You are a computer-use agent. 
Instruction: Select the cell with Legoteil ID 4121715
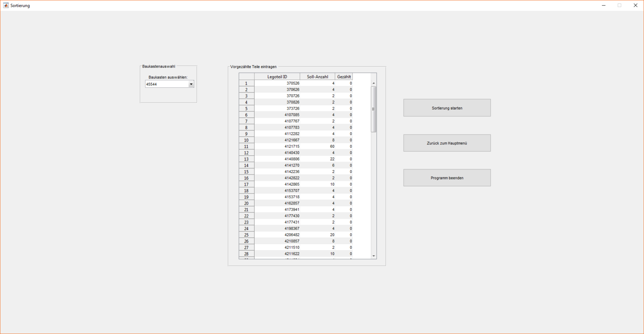pyautogui.click(x=277, y=147)
